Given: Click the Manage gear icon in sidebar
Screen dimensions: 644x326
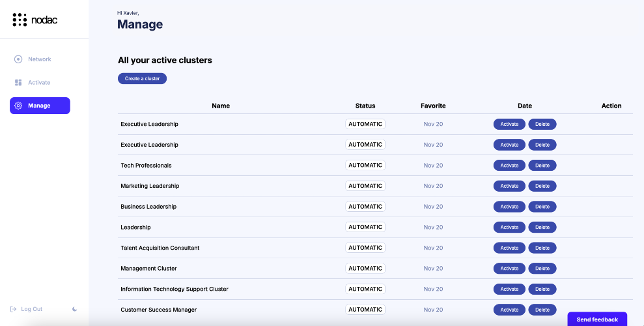Looking at the screenshot, I should (x=18, y=106).
